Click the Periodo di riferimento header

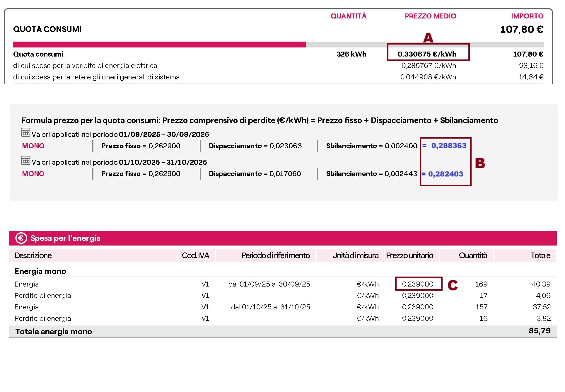pos(275,255)
